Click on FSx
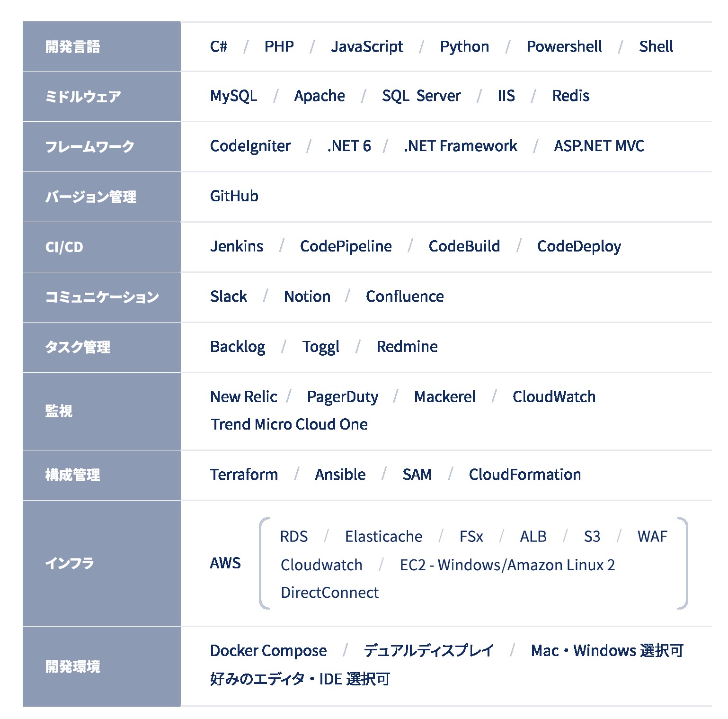 [x=471, y=537]
